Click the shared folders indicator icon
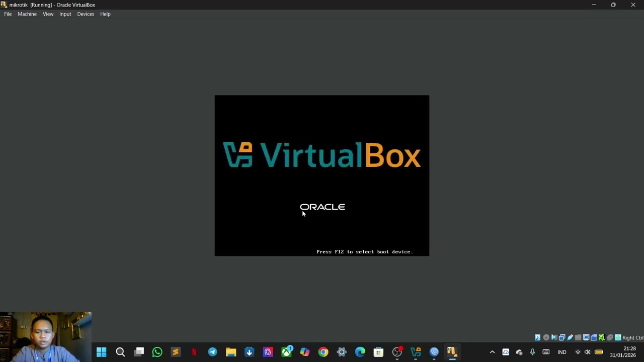Screen dimensions: 644x362 (x=578, y=337)
